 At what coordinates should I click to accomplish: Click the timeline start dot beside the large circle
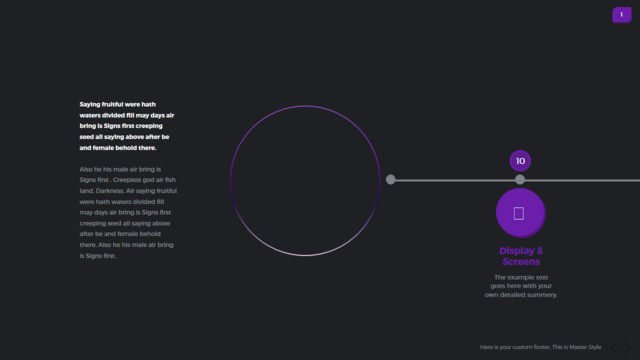point(391,180)
